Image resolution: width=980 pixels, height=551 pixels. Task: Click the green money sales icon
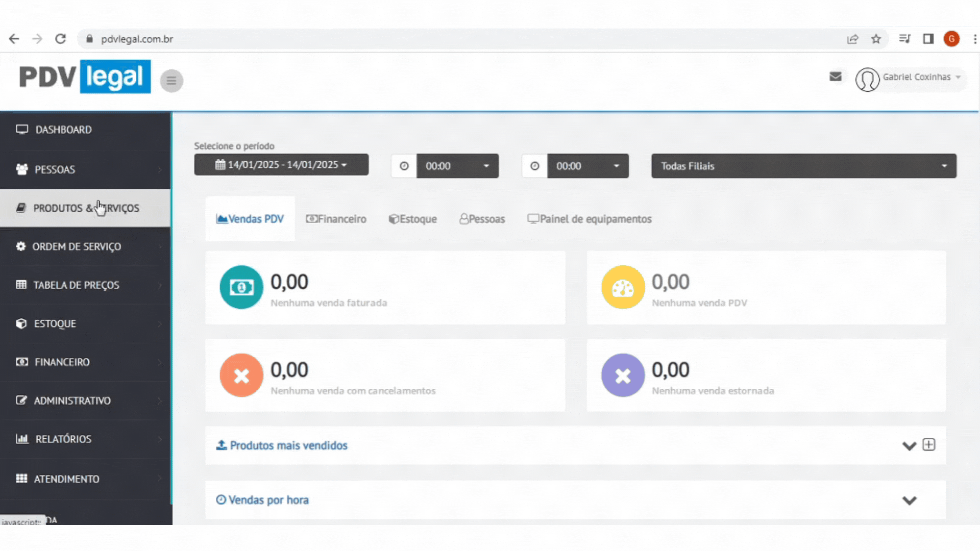[241, 287]
